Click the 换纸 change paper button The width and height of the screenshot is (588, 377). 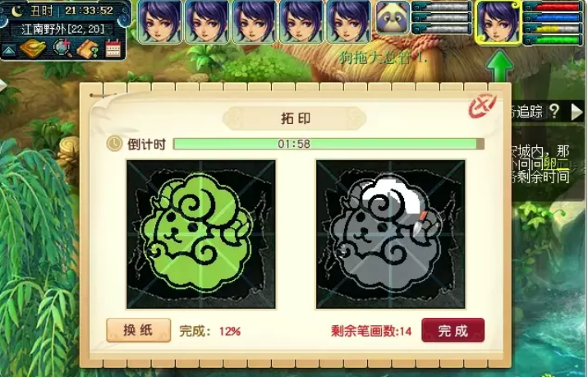(x=138, y=330)
